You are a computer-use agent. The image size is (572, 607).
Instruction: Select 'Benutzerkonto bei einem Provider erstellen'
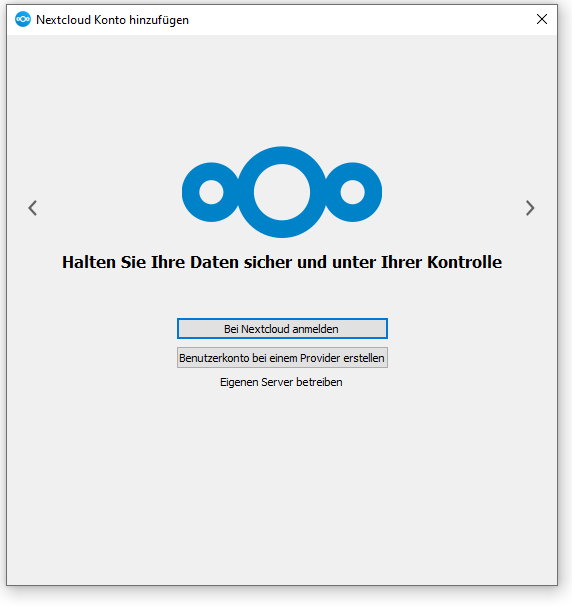point(282,358)
